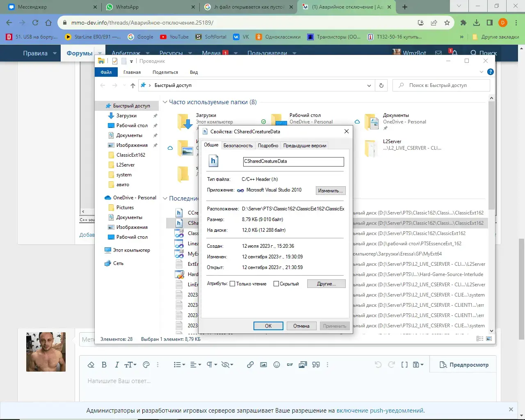Select 'Этот компьютер' in navigation pane
The image size is (525, 420).
click(x=131, y=250)
